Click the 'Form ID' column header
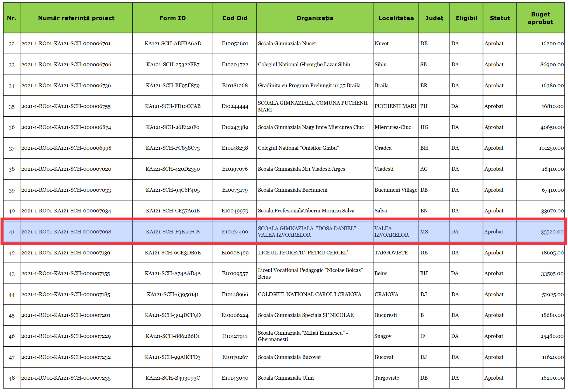568x392 pixels. (172, 18)
